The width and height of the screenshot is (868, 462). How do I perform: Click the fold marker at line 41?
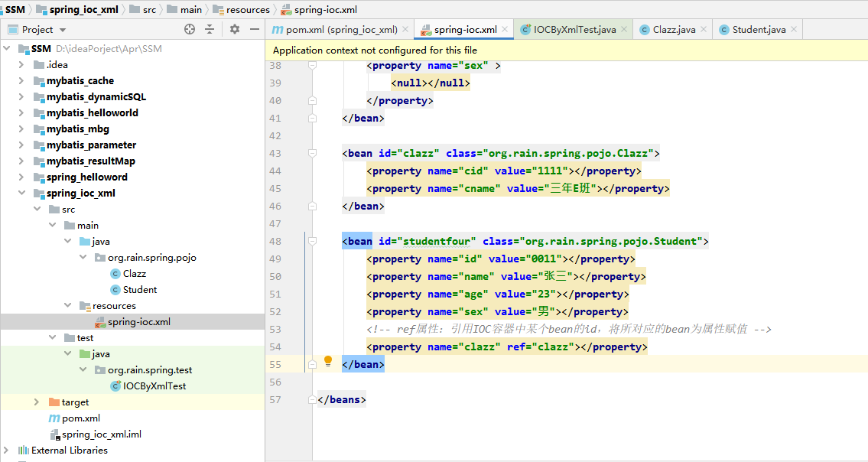coord(312,118)
